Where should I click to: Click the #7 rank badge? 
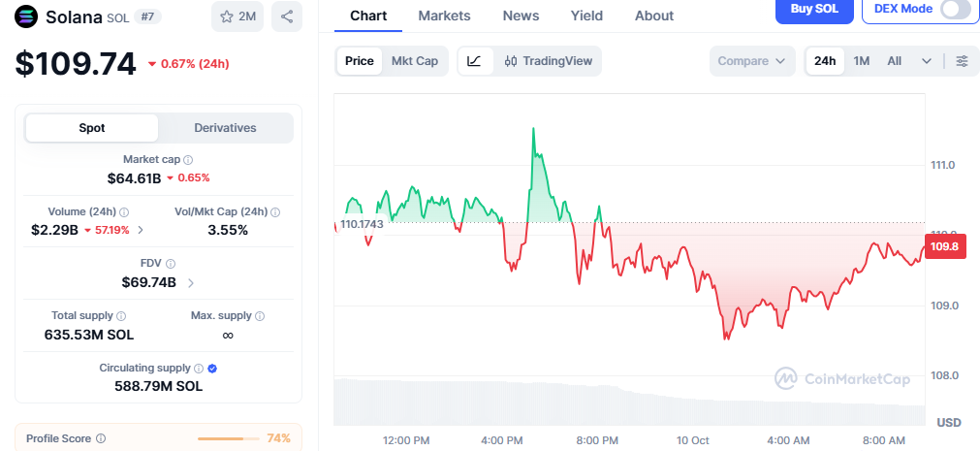(147, 16)
